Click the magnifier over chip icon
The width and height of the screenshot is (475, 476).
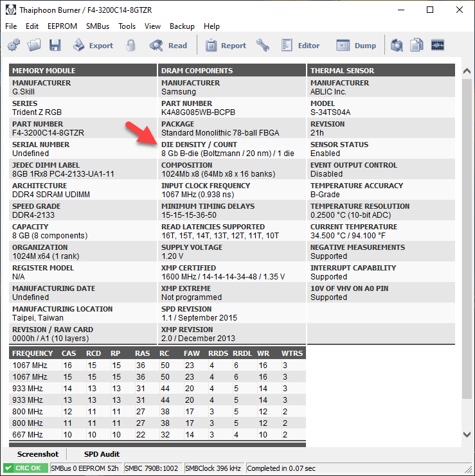point(397,45)
